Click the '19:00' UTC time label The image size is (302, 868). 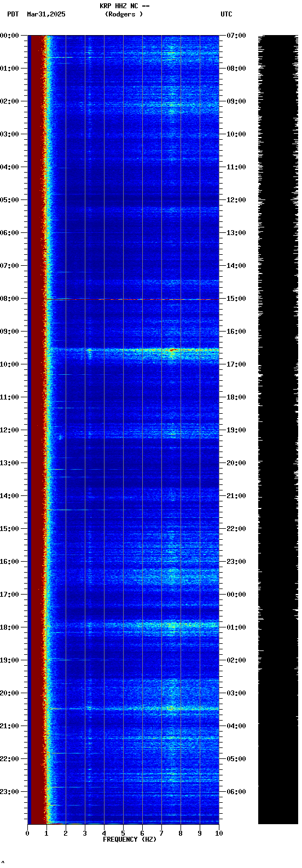(236, 430)
